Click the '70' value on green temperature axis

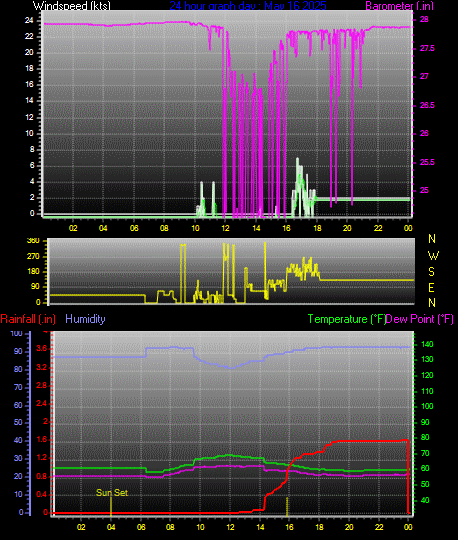[426, 453]
